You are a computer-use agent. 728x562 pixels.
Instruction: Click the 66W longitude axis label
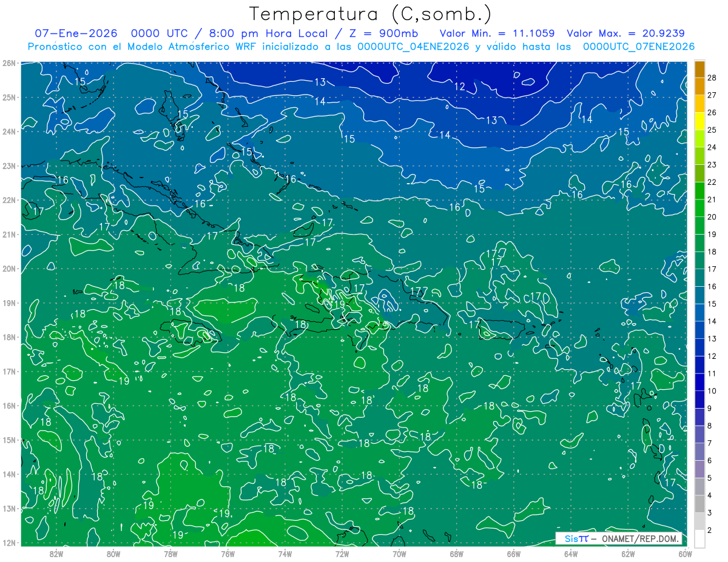pos(513,554)
